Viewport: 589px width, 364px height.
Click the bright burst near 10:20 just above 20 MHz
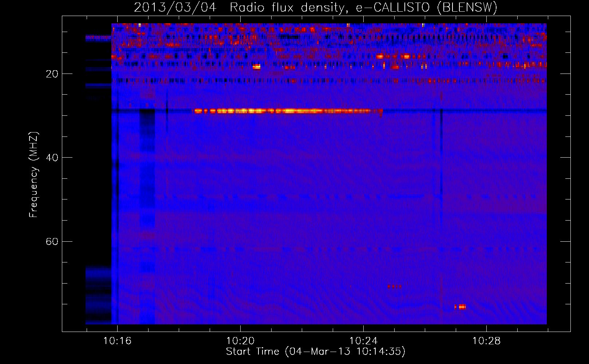pyautogui.click(x=256, y=67)
